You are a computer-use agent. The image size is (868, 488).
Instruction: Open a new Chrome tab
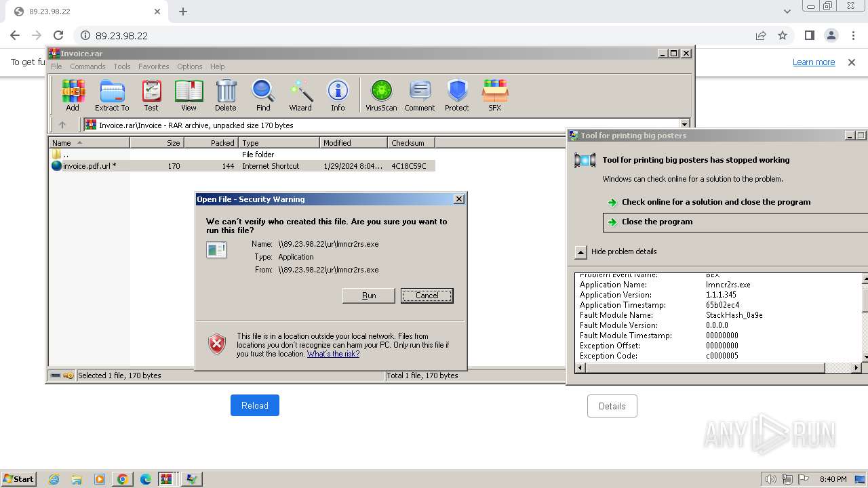[x=183, y=12]
